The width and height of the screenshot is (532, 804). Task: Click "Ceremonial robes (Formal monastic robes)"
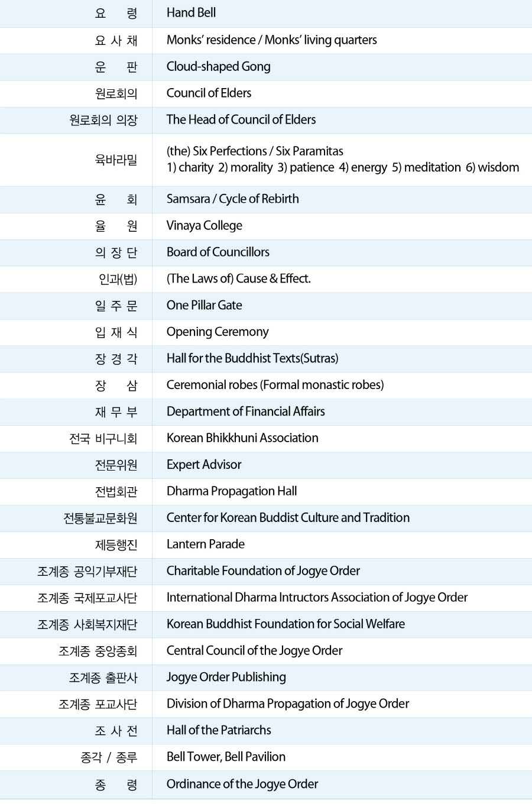tap(275, 385)
